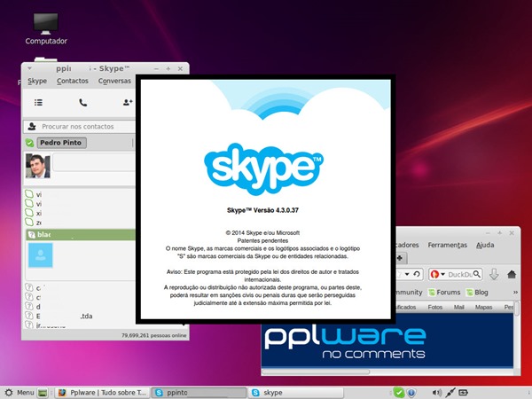Select the offline contact starting with 'xi'

(81, 213)
